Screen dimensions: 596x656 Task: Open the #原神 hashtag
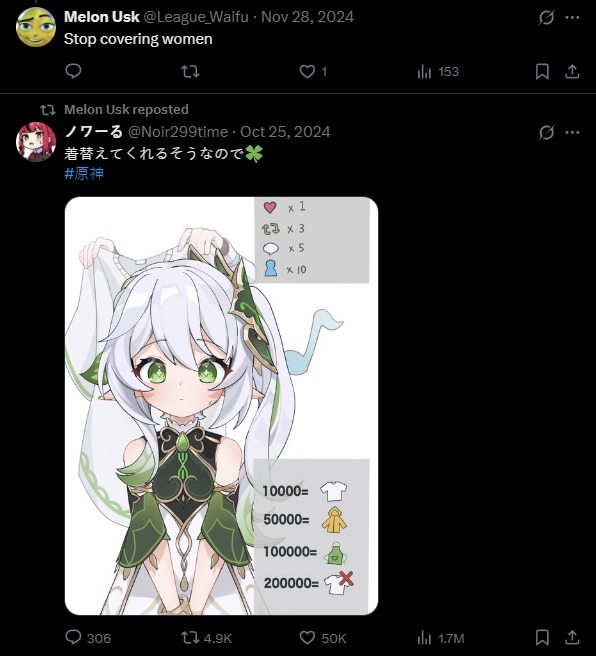(84, 173)
